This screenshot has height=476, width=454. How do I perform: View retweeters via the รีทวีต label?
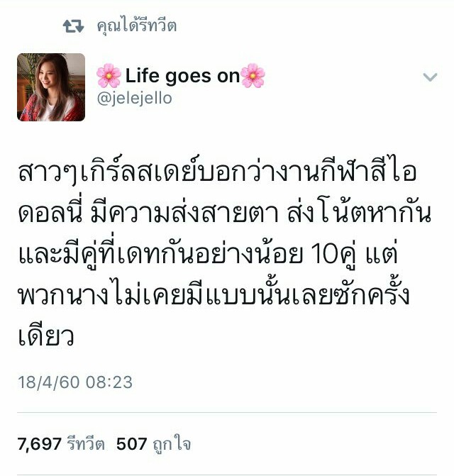(x=86, y=443)
